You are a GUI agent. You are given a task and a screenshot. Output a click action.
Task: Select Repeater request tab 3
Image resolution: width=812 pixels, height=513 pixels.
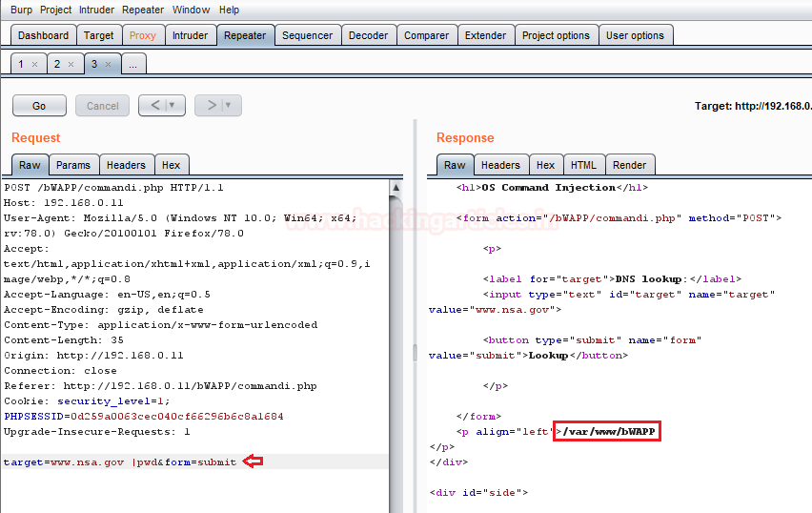click(94, 64)
